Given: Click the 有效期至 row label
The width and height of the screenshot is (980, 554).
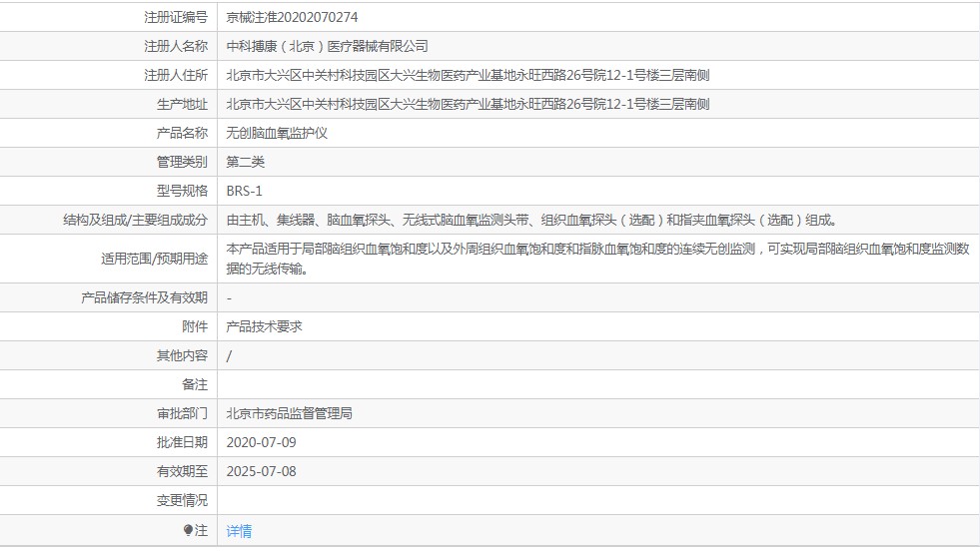Looking at the screenshot, I should click(x=182, y=471).
